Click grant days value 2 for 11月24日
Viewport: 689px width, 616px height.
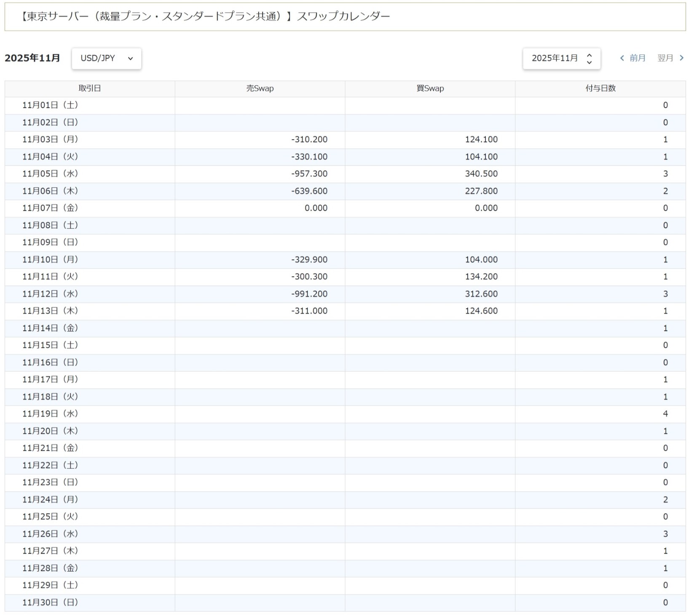pyautogui.click(x=665, y=500)
